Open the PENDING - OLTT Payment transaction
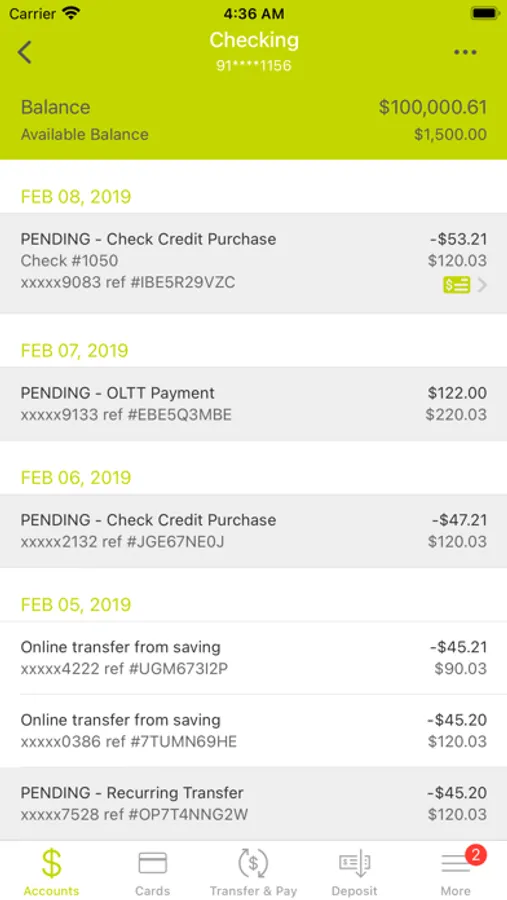This screenshot has width=507, height=900. 253,404
